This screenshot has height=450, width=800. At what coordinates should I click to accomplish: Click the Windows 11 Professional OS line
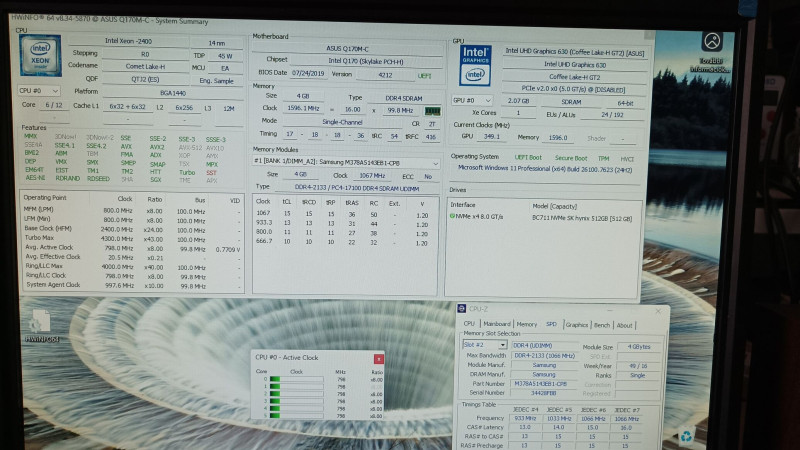click(x=545, y=168)
